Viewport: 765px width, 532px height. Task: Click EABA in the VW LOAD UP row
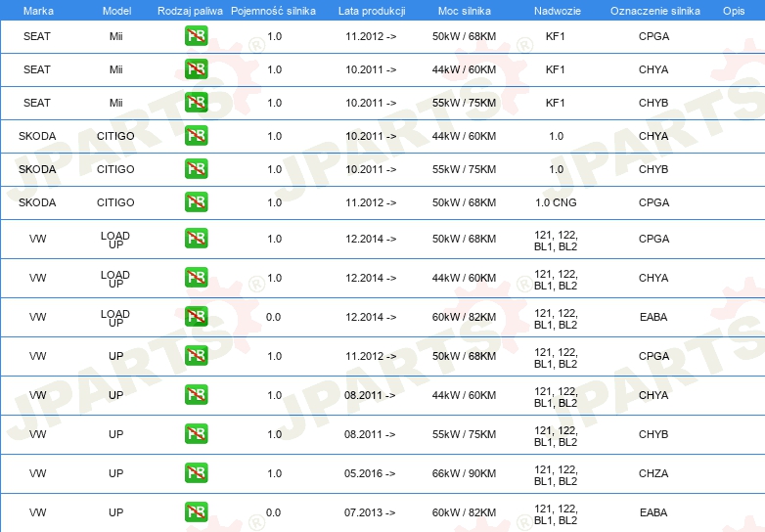[x=653, y=317]
